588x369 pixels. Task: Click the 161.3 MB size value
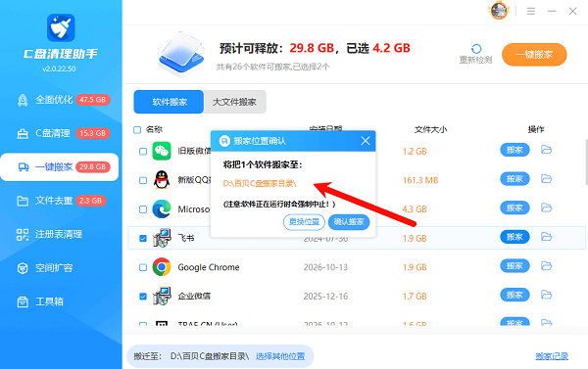pyautogui.click(x=420, y=180)
